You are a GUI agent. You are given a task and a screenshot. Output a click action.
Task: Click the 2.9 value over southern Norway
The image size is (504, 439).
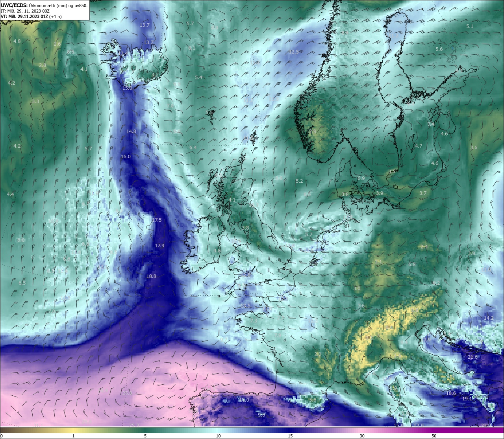313,132
